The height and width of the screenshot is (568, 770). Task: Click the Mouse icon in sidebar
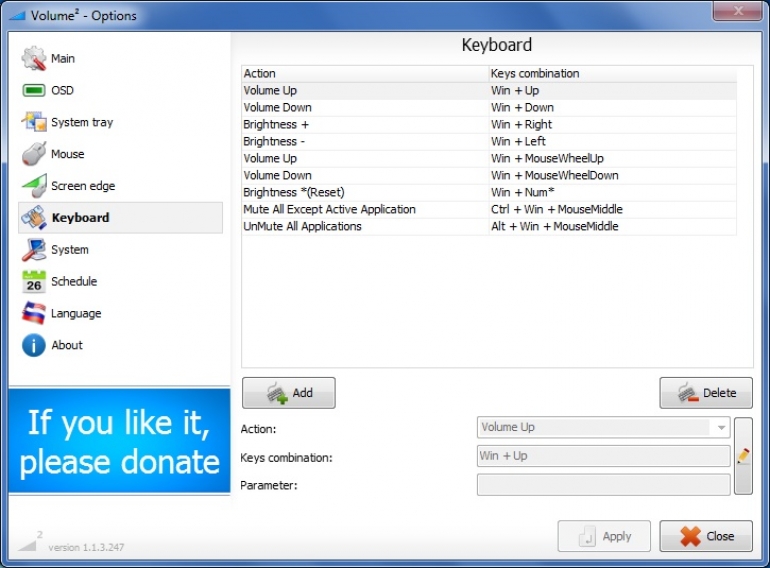click(33, 154)
